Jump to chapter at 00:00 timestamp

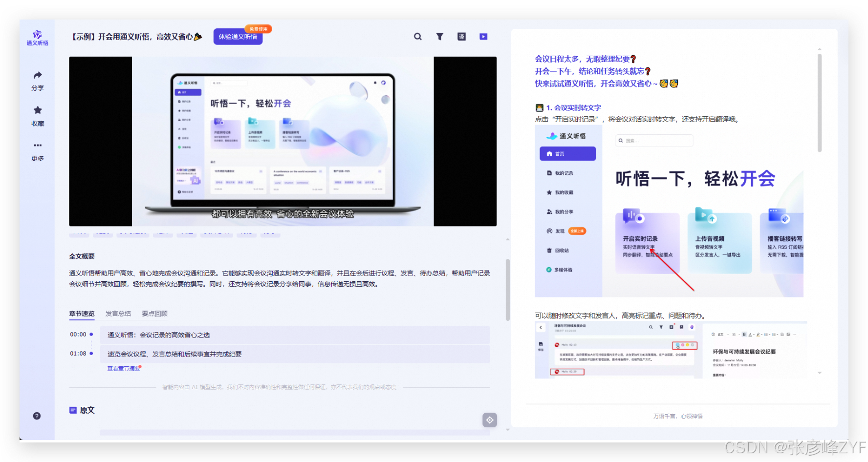78,335
